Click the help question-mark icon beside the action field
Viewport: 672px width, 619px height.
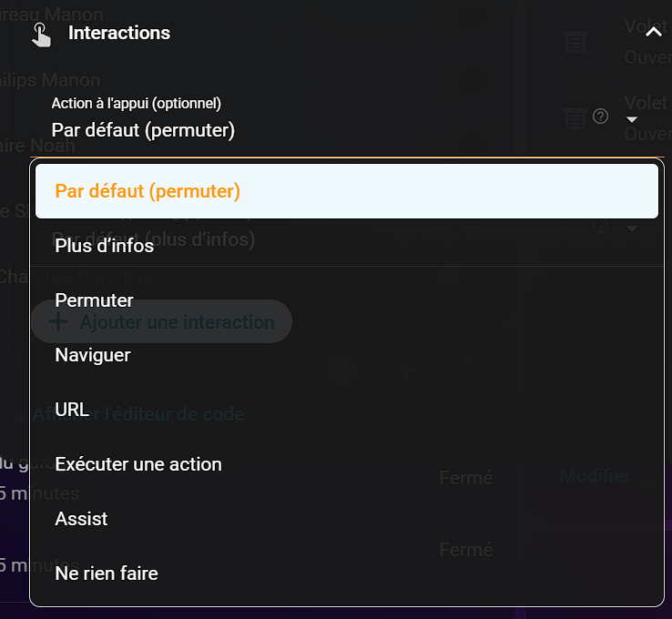pos(600,116)
